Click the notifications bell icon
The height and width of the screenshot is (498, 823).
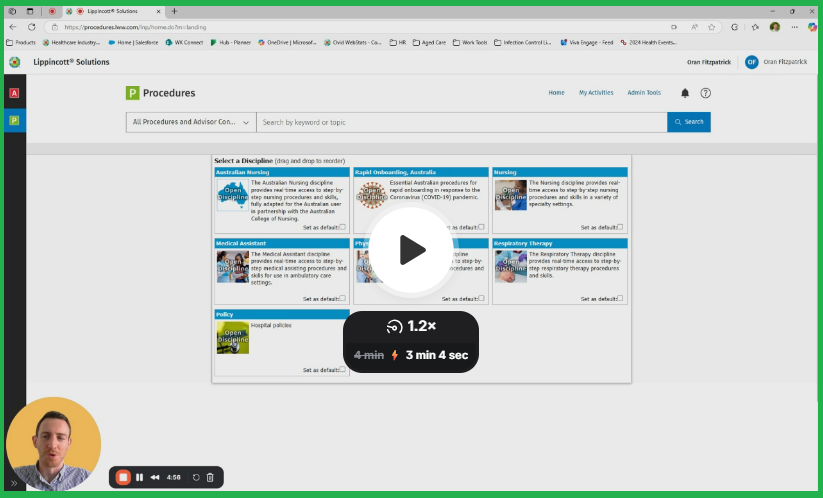(685, 93)
